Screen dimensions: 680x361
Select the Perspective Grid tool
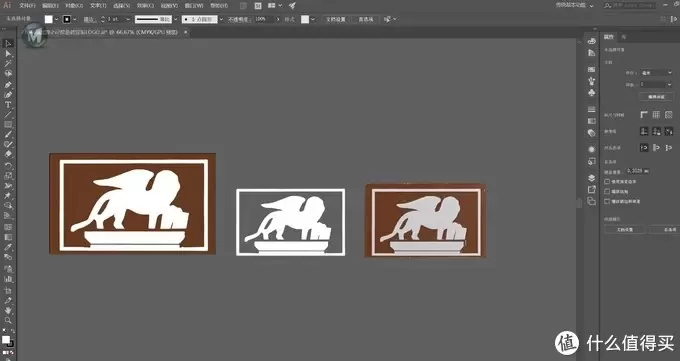tap(8, 216)
